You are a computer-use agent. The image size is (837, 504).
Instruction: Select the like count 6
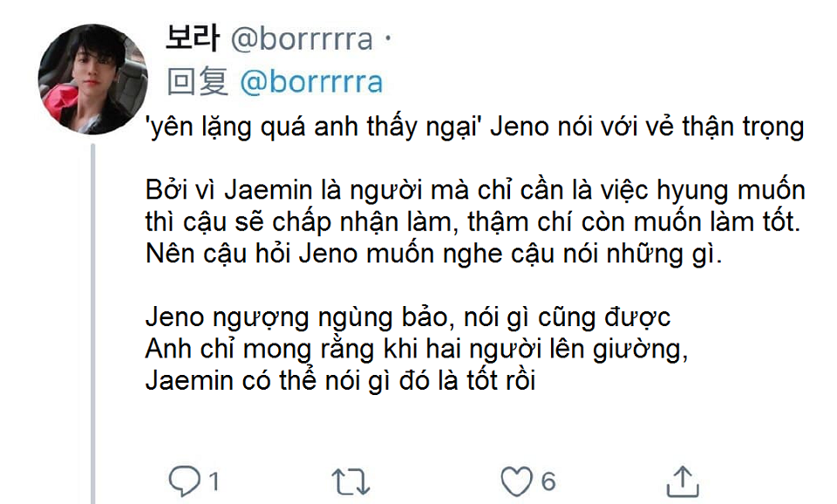[548, 481]
